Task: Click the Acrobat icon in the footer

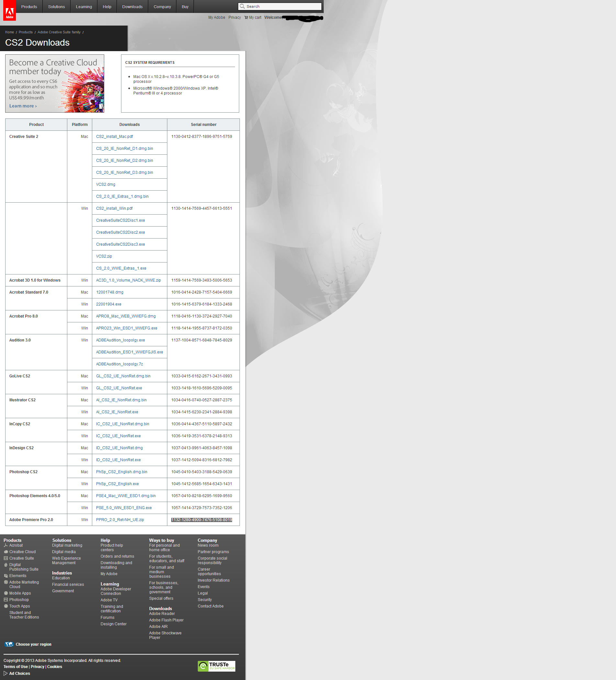Action: coord(6,545)
